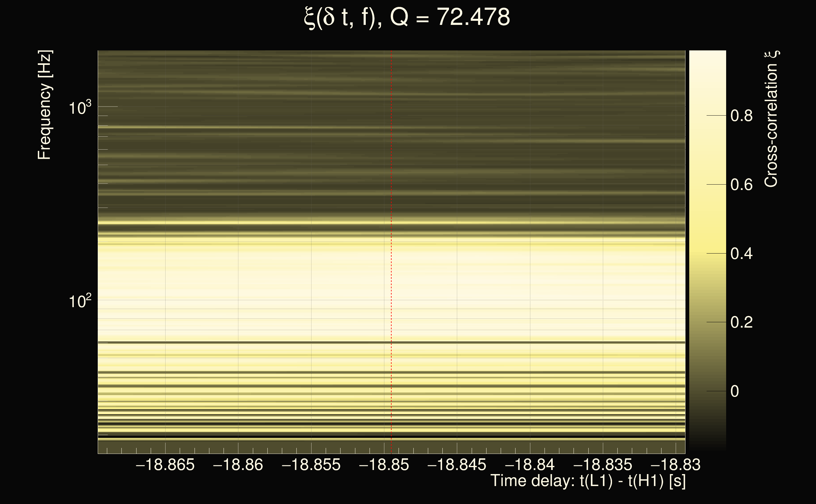The image size is (816, 504).
Task: Click the -18.865 time delay tick label
Action: [x=165, y=465]
